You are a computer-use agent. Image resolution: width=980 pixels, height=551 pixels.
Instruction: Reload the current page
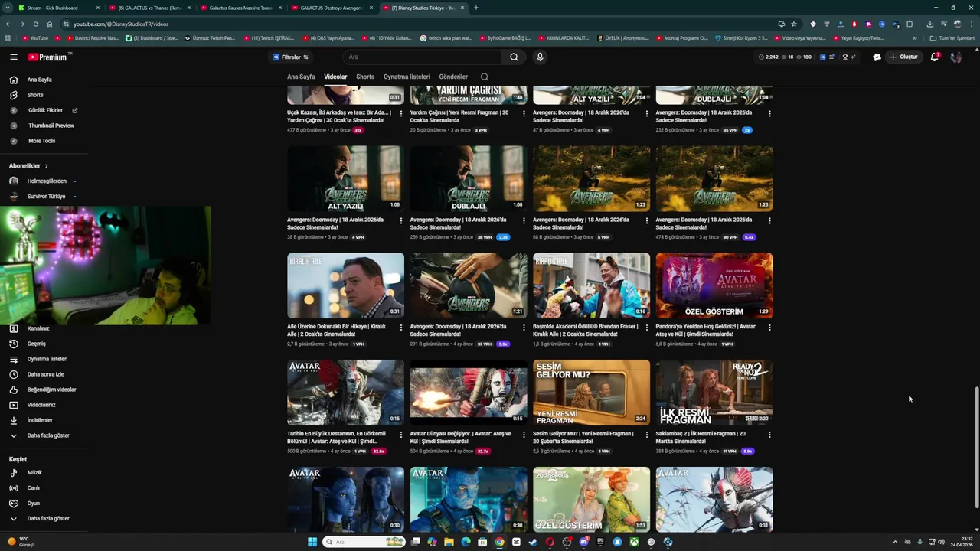[35, 24]
